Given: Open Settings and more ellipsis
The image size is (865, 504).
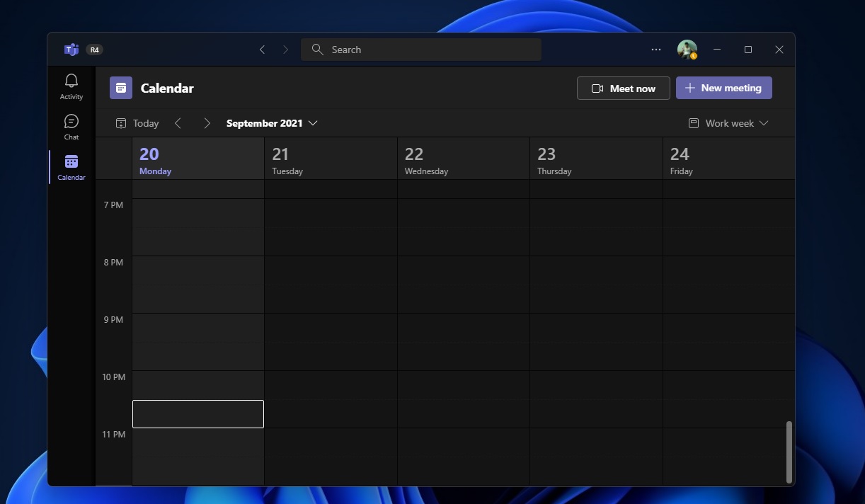Looking at the screenshot, I should tap(656, 50).
